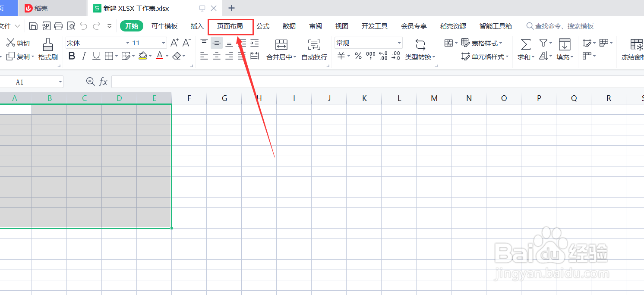Apply Currency (¥) number format

[x=341, y=56]
